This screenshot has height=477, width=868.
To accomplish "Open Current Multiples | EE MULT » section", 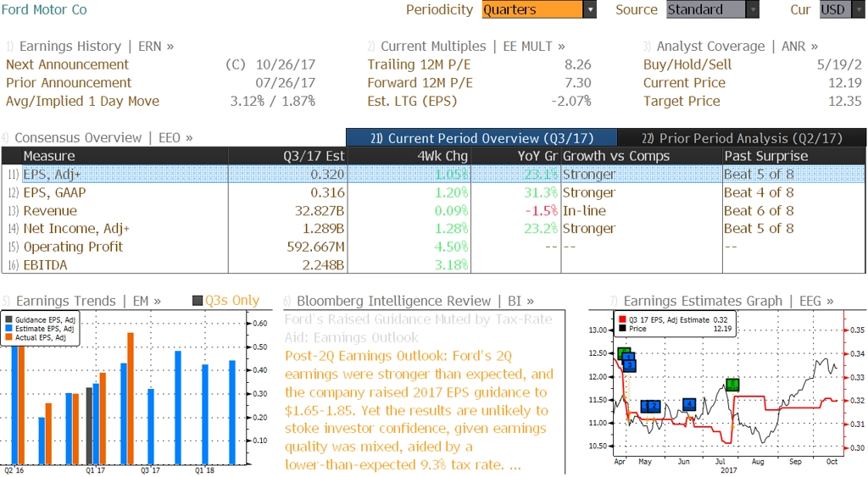I will (x=466, y=46).
